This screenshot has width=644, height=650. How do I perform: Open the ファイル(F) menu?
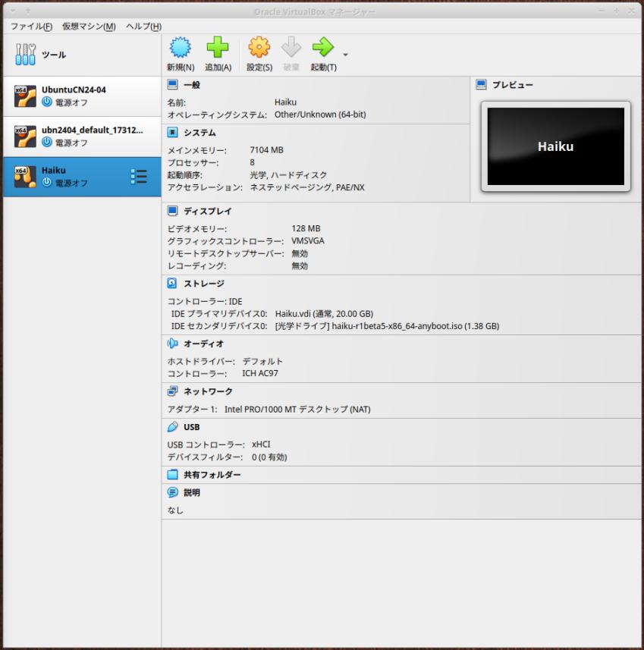32,27
